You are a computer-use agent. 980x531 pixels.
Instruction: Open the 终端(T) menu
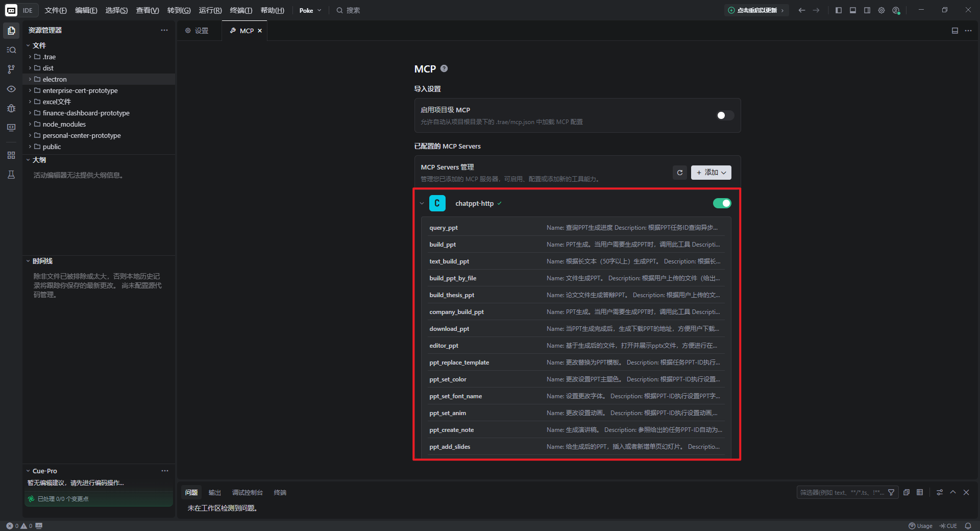[x=241, y=10]
